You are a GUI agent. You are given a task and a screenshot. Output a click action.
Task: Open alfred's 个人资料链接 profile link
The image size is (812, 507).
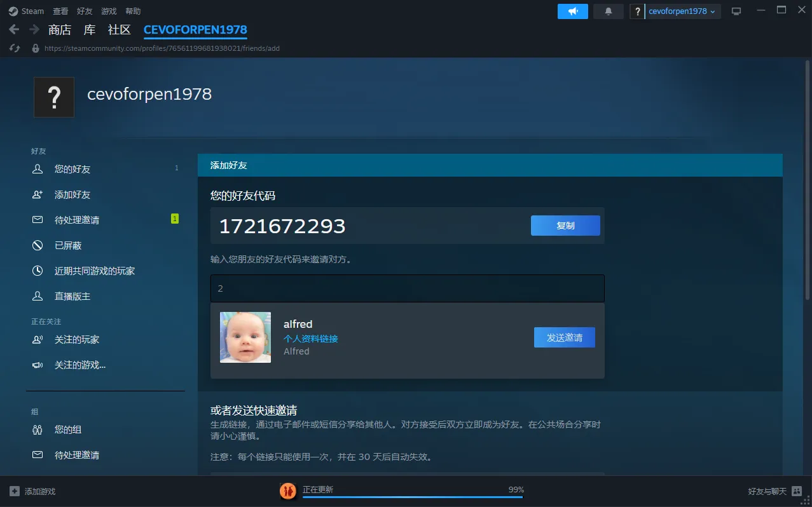(310, 339)
